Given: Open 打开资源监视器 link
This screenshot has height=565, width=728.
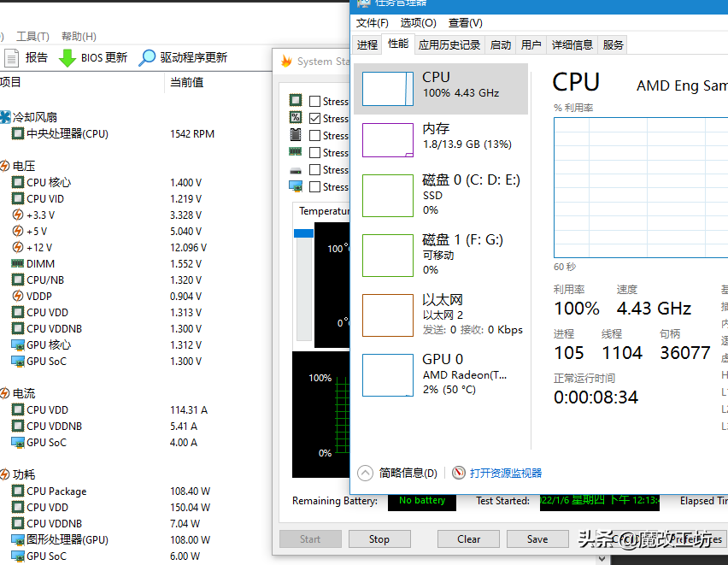Looking at the screenshot, I should point(506,473).
